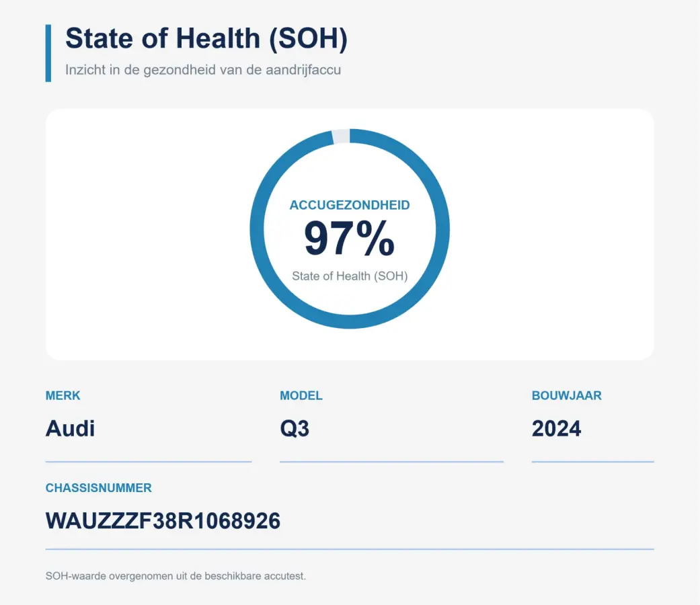Screen dimensions: 700x605
Task: Select the Q3 model value
Action: point(295,428)
